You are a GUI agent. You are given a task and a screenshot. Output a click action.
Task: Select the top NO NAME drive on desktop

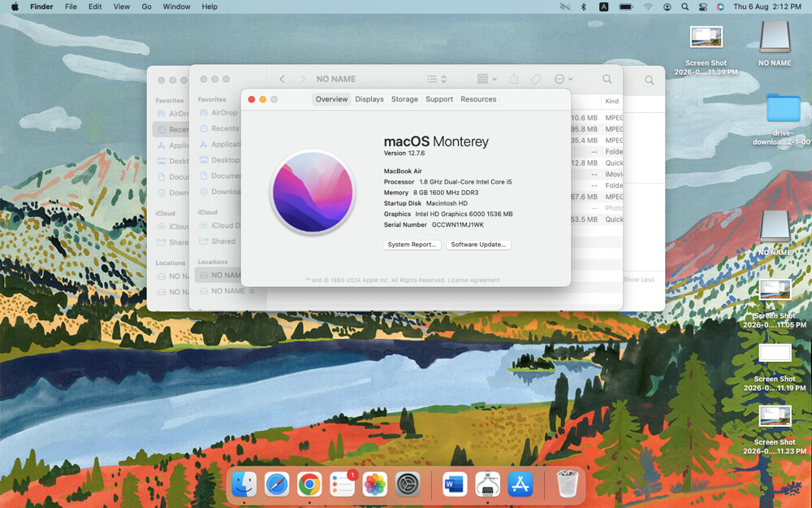coord(775,44)
